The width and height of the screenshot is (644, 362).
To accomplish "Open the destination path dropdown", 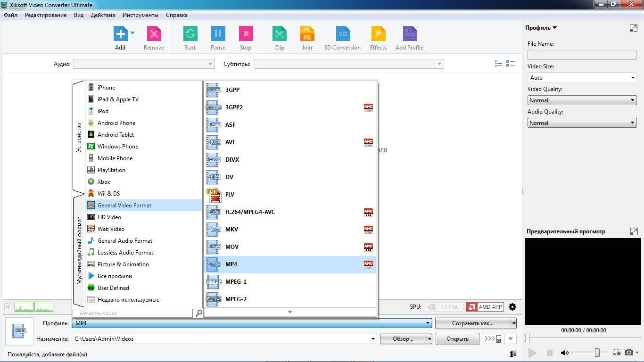I will (x=373, y=339).
